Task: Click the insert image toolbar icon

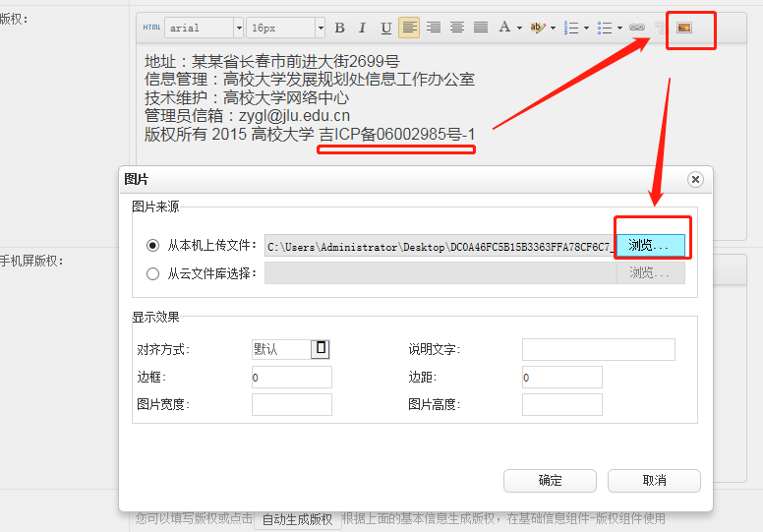Action: [683, 28]
